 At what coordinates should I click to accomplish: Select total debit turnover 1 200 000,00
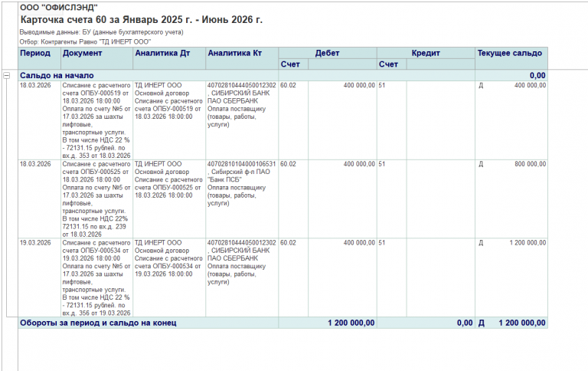[351, 323]
